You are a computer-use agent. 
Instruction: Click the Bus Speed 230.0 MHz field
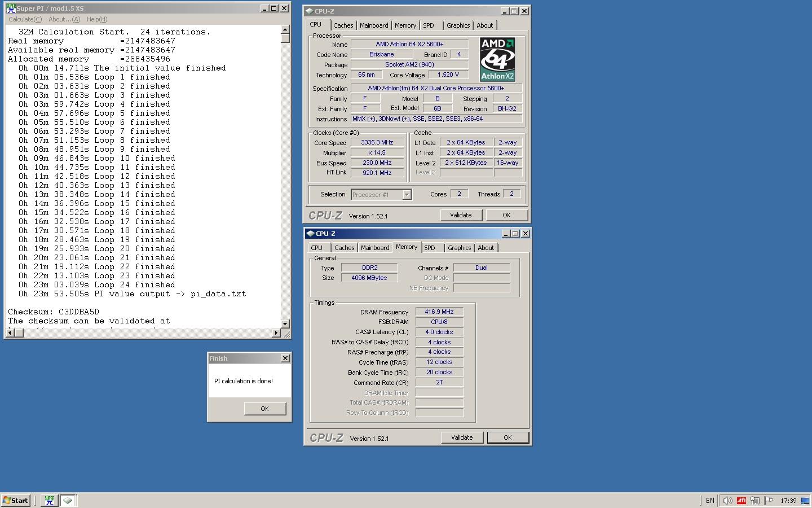point(377,163)
